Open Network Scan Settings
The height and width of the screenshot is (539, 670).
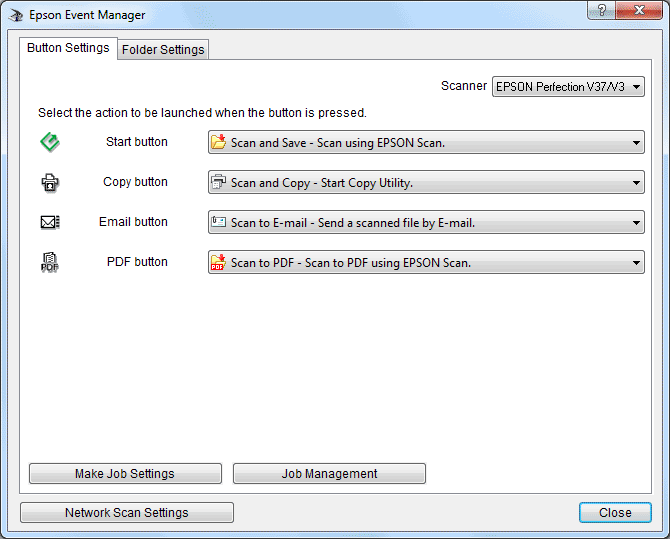pyautogui.click(x=126, y=513)
